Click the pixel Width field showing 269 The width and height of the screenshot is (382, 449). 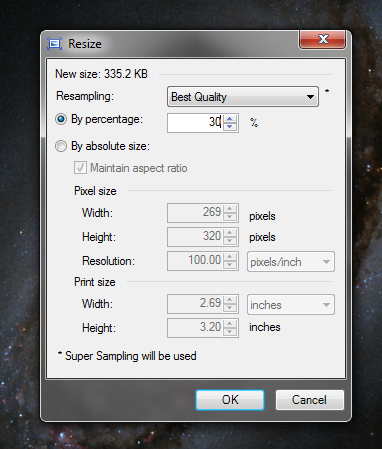tap(195, 213)
